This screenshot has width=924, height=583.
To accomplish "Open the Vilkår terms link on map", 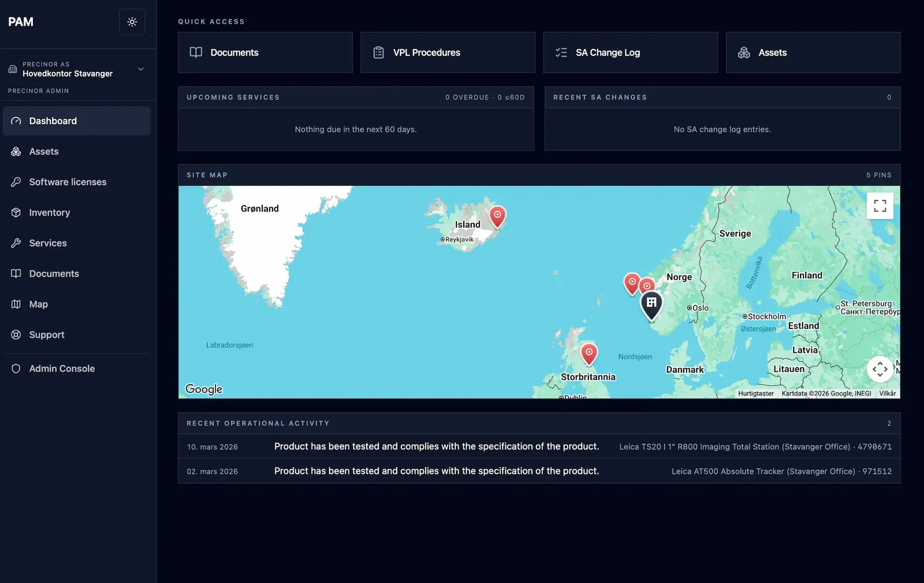I will coord(888,394).
